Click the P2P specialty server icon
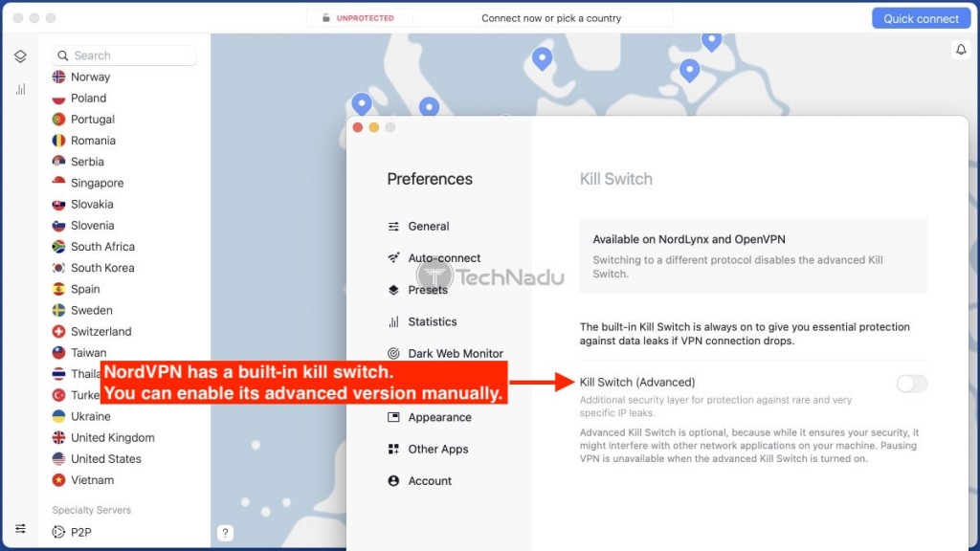Viewport: 980px width, 551px height. click(x=58, y=532)
